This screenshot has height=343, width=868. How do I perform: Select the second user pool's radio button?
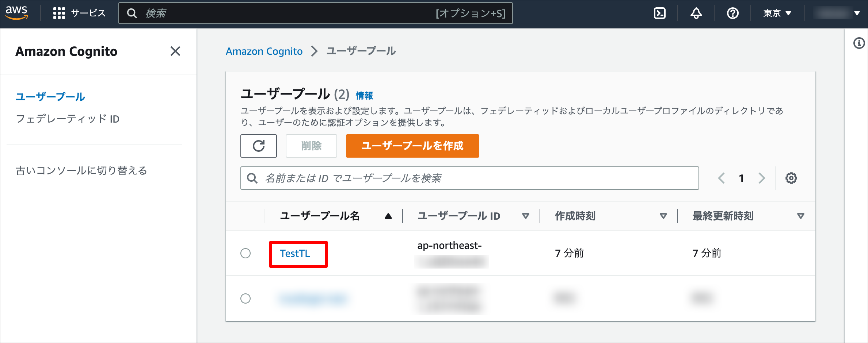[x=245, y=298]
